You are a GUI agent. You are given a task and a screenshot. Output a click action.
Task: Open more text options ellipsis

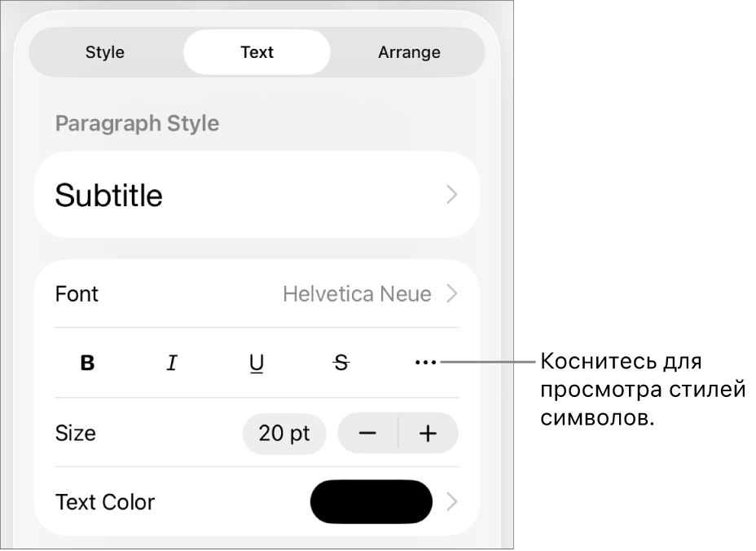pos(425,364)
